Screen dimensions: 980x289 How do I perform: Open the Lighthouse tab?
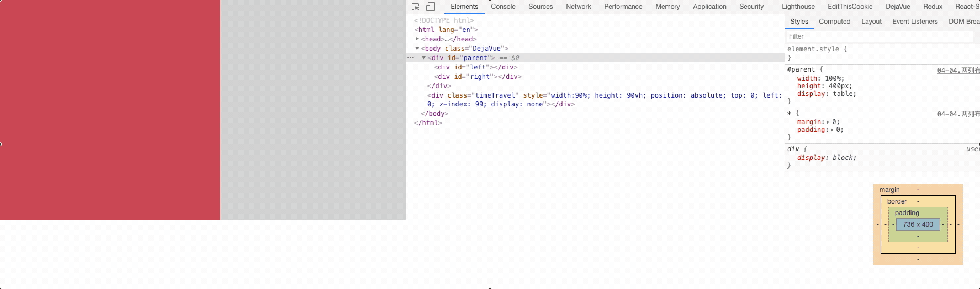(x=798, y=7)
